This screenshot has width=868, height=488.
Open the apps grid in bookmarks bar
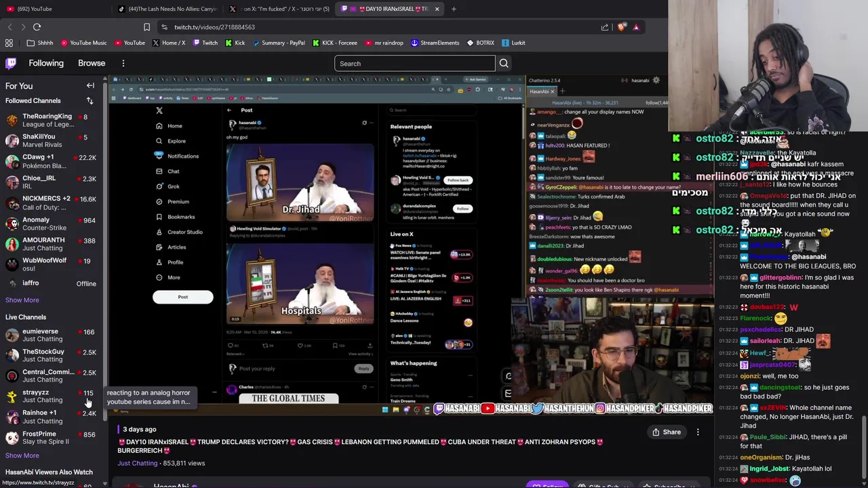click(x=9, y=43)
